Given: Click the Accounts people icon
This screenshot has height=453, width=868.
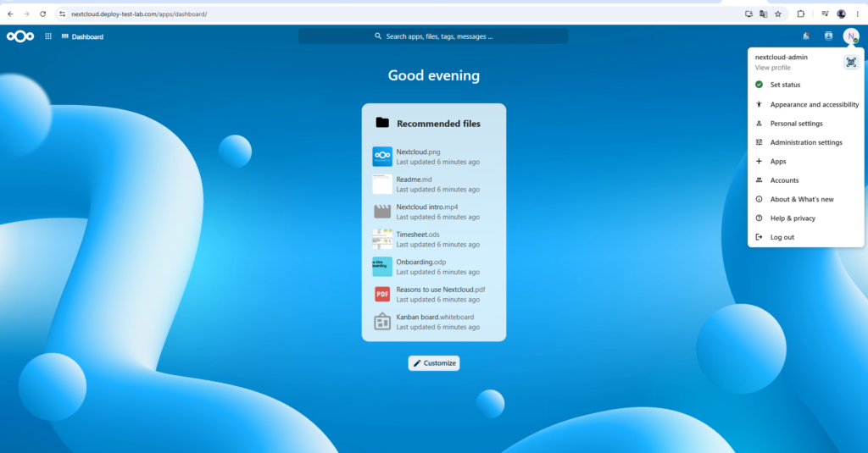Looking at the screenshot, I should (759, 180).
